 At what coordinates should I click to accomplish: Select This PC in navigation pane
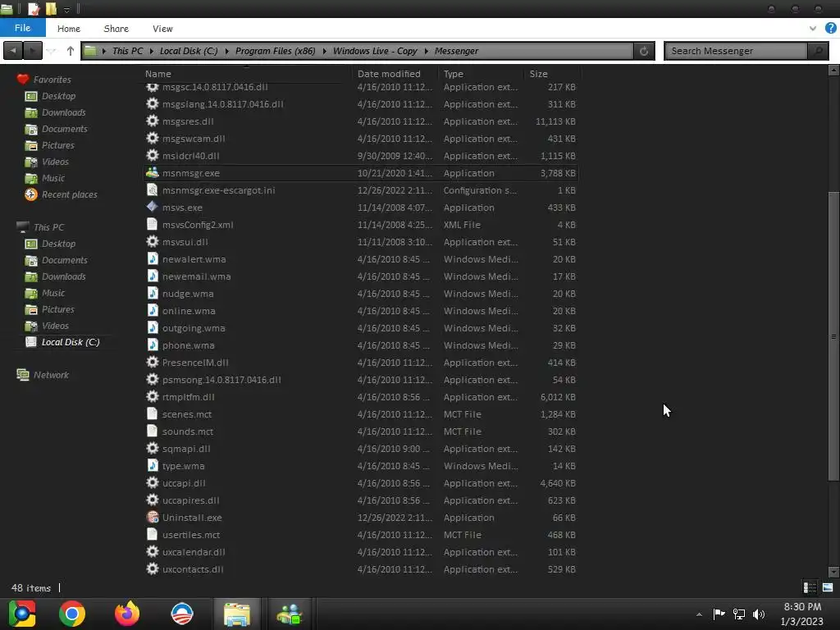coord(48,227)
